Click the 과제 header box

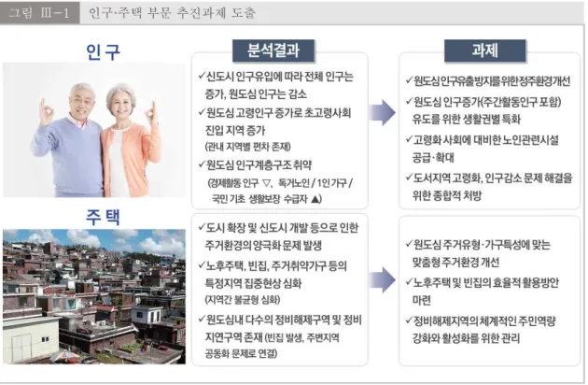click(x=485, y=50)
